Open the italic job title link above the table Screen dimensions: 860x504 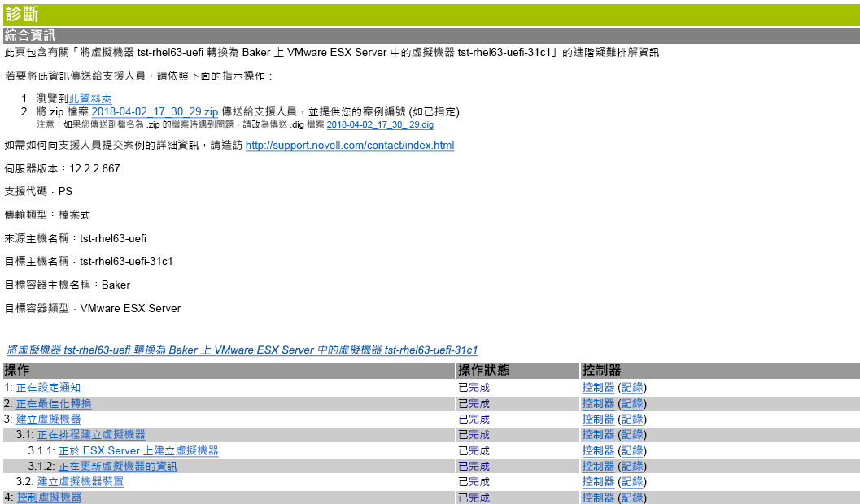click(x=242, y=350)
